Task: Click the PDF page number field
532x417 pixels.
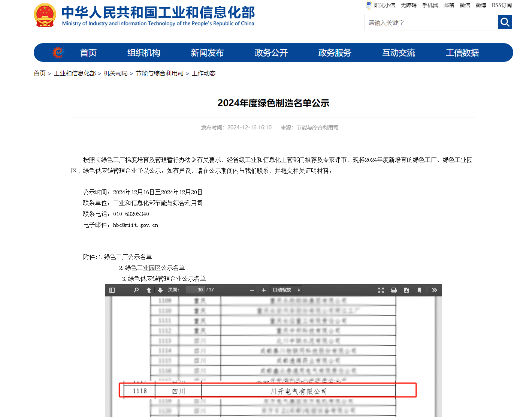Action: click(195, 290)
